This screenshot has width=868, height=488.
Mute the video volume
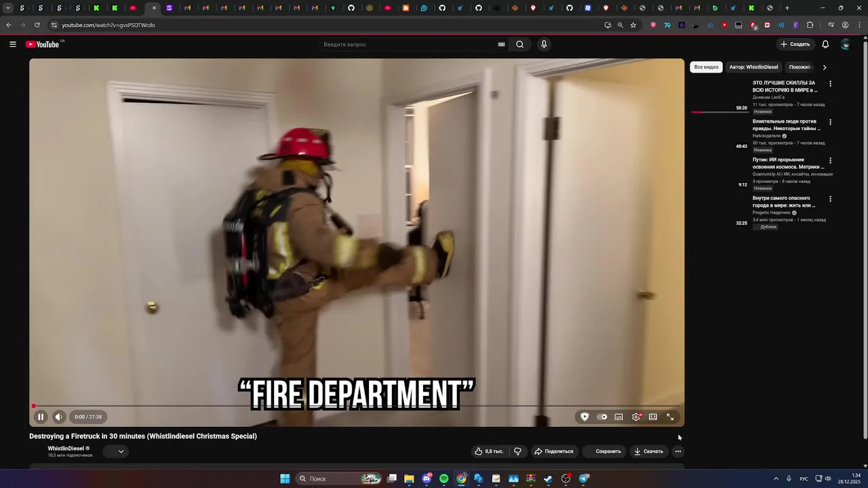[x=58, y=417]
